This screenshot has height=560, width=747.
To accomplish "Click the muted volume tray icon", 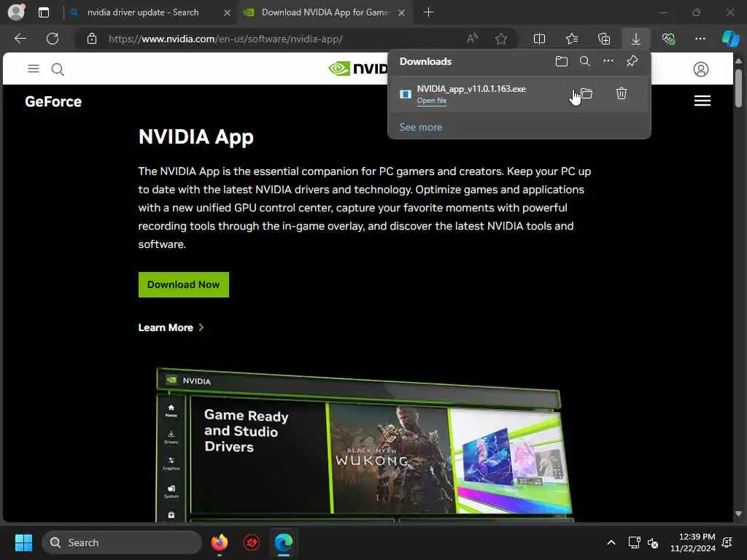I will coord(653,542).
